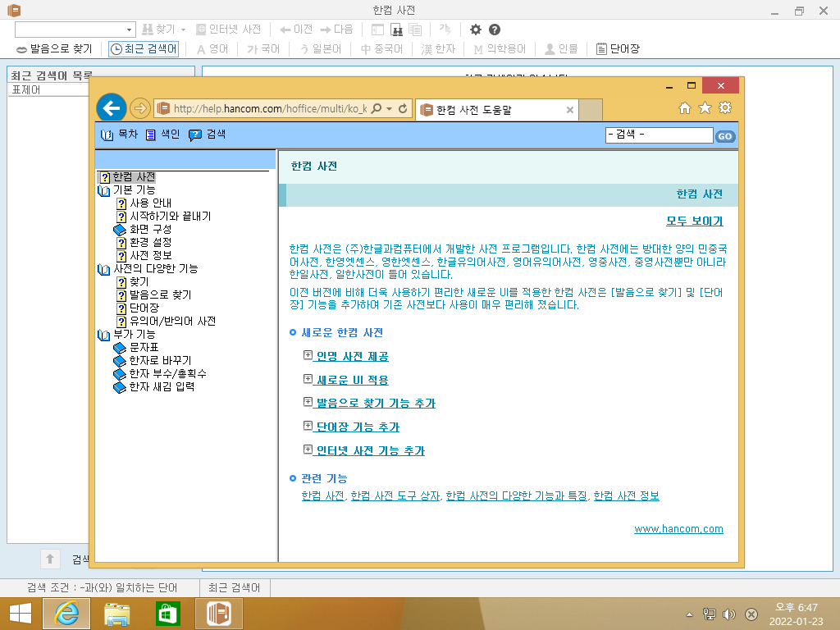This screenshot has width=840, height=630.
Task: Collapse the 부가 기능 book node
Action: pyautogui.click(x=104, y=335)
